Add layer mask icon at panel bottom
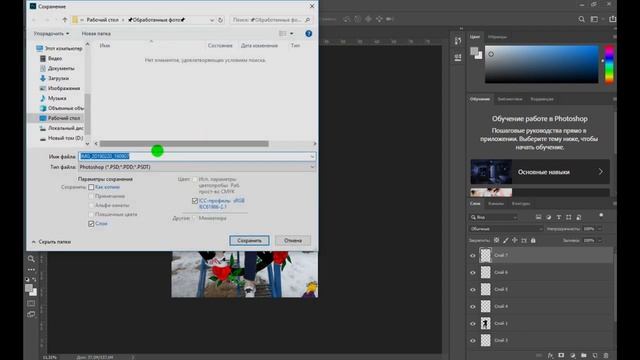The width and height of the screenshot is (640, 360). pos(561,356)
